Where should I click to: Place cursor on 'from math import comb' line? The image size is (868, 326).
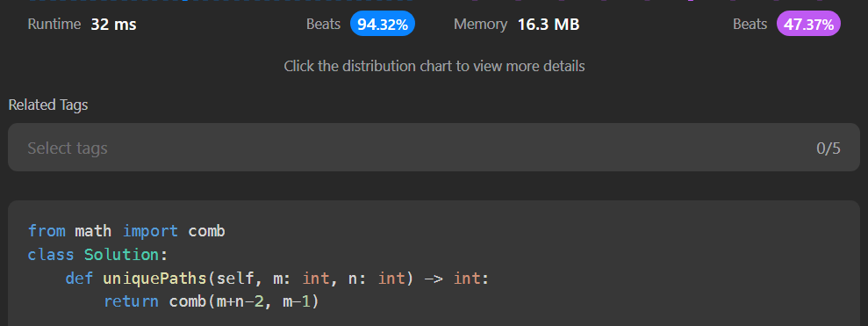pos(126,230)
